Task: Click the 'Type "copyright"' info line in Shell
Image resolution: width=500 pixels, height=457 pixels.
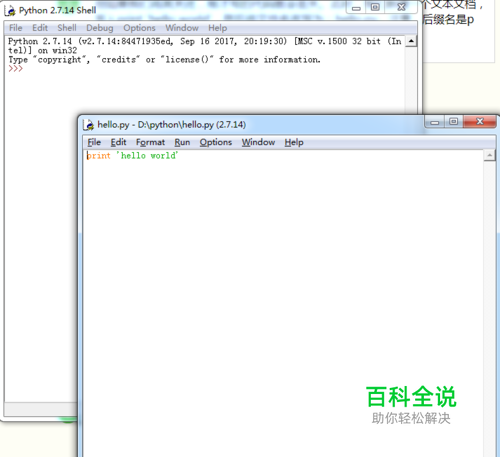Action: tap(164, 60)
